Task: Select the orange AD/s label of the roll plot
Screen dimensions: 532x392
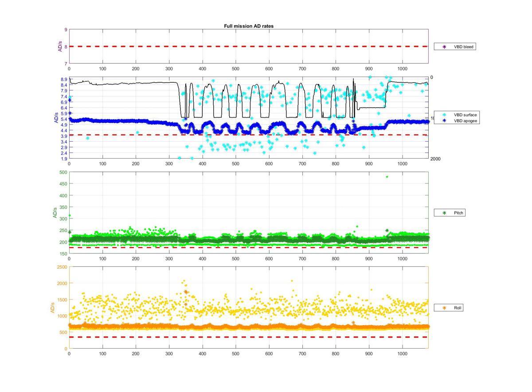Action: click(52, 307)
